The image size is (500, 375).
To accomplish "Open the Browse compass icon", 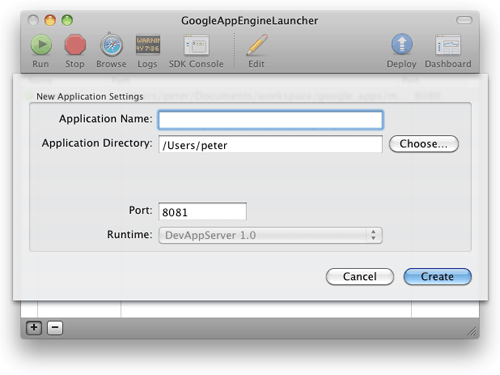I will pyautogui.click(x=111, y=45).
